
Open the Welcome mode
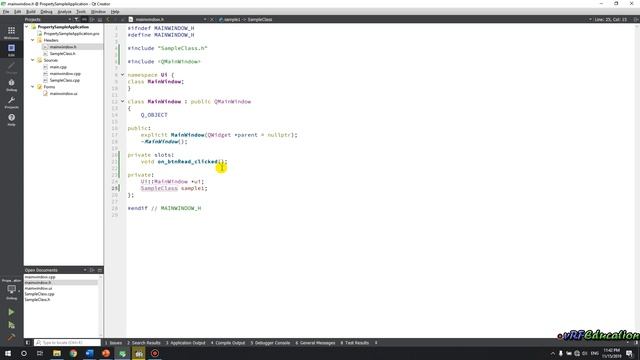[x=11, y=32]
